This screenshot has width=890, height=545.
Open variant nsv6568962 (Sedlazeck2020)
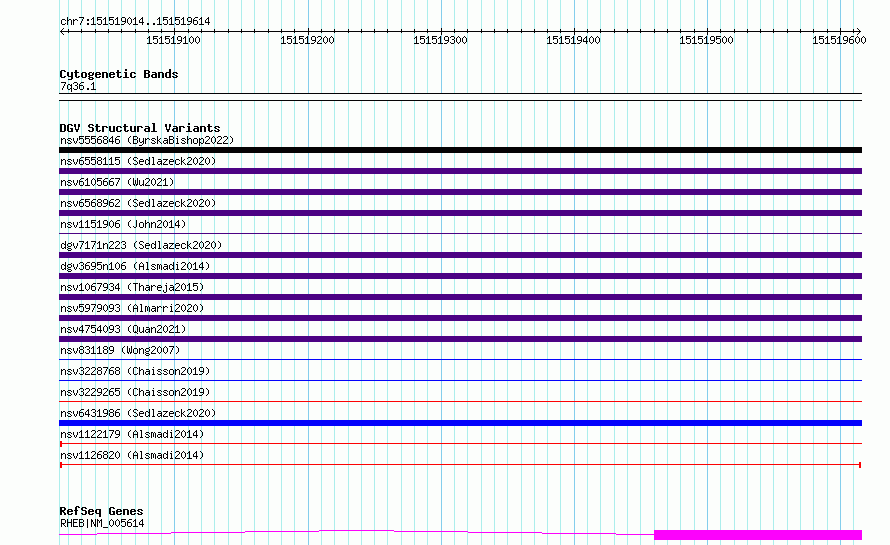(138, 203)
